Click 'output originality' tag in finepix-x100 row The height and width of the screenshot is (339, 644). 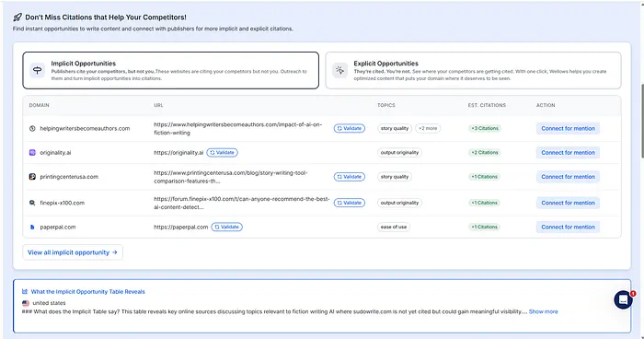coord(399,203)
